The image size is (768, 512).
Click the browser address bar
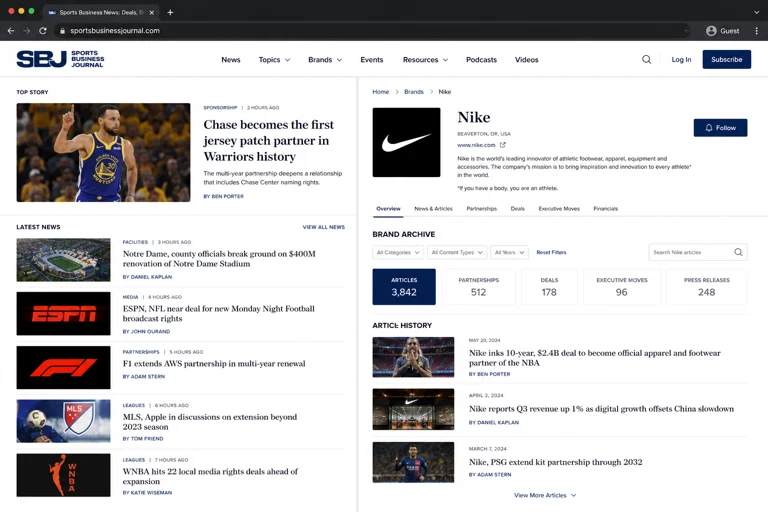coord(372,30)
